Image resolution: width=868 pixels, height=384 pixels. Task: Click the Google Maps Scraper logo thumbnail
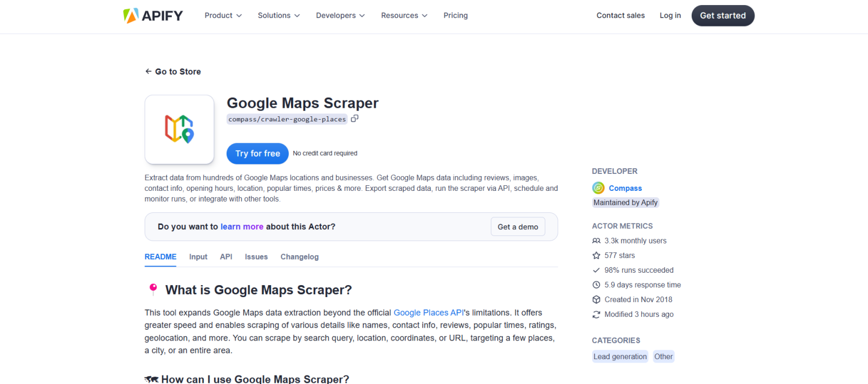click(179, 129)
